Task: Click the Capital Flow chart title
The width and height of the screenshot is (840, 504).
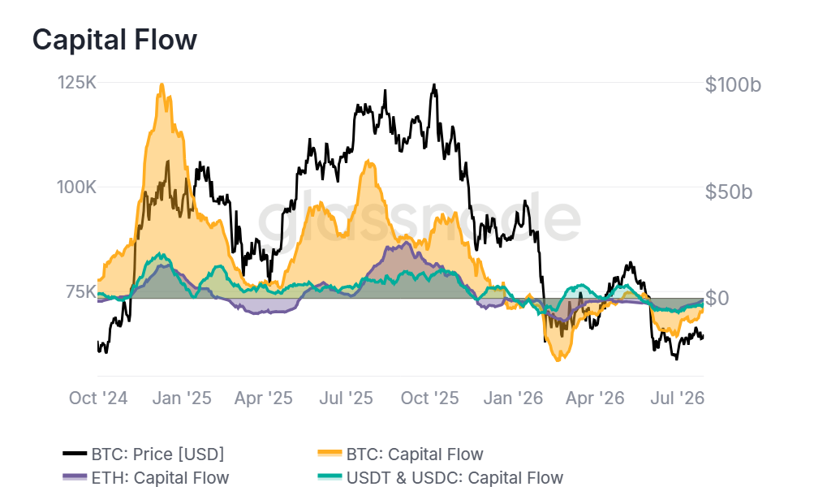Action: point(114,40)
